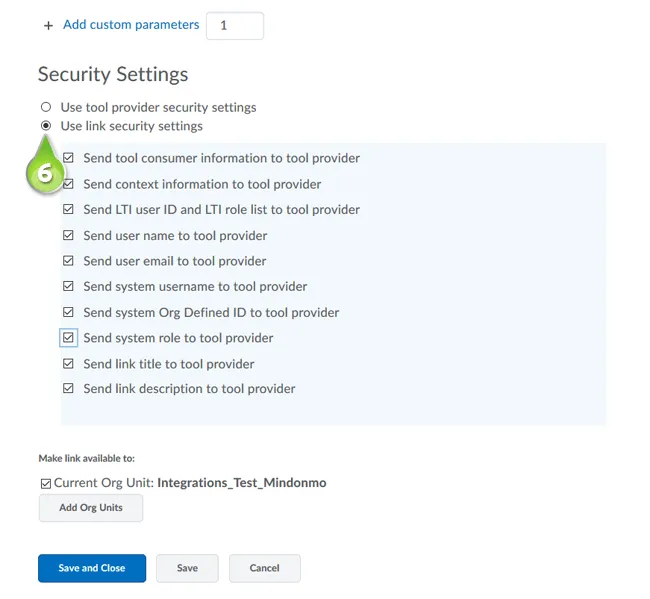Open the Add custom parameters link
This screenshot has height=599, width=650.
pos(131,25)
